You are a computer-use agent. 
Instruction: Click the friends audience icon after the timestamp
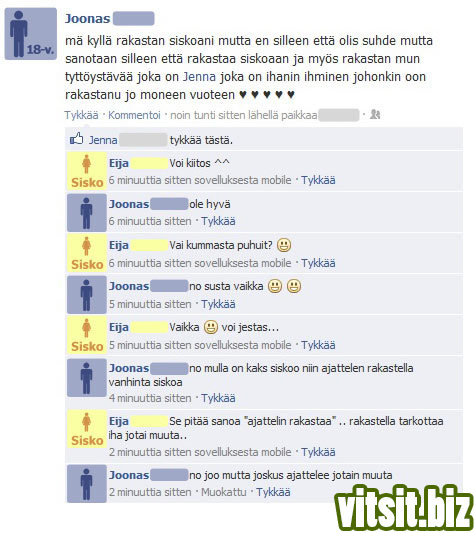[x=375, y=115]
